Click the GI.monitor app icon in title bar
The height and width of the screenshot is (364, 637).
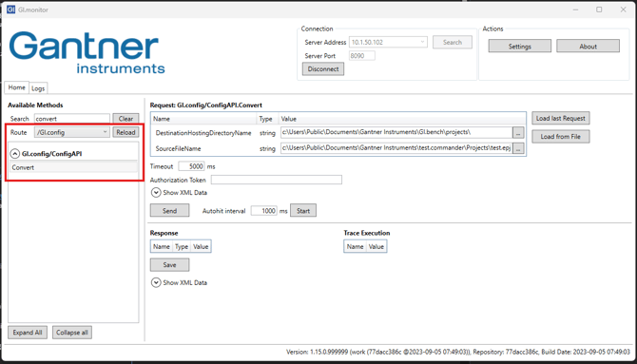click(x=11, y=10)
